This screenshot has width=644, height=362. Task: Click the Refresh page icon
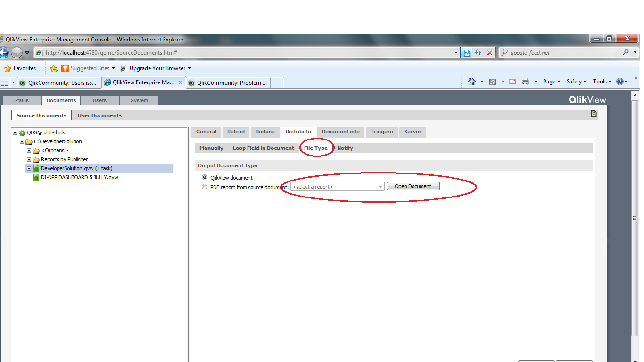pyautogui.click(x=478, y=53)
